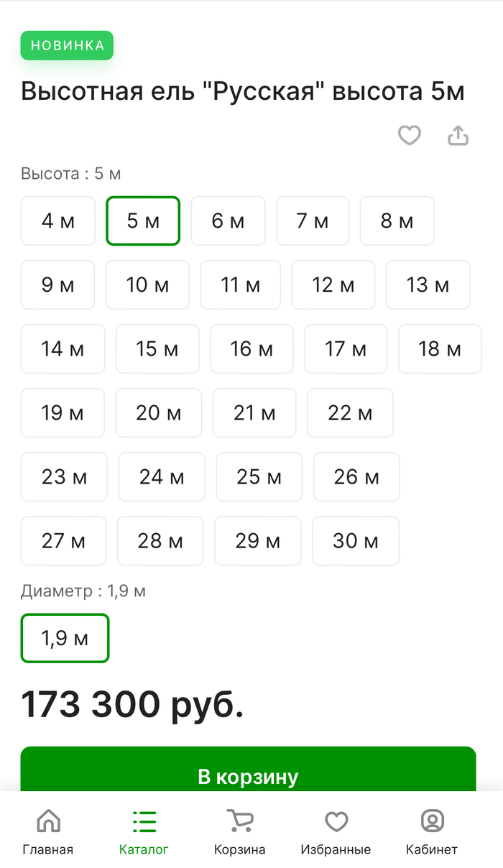Open the Корзина cart icon
The width and height of the screenshot is (503, 868).
coord(239,821)
